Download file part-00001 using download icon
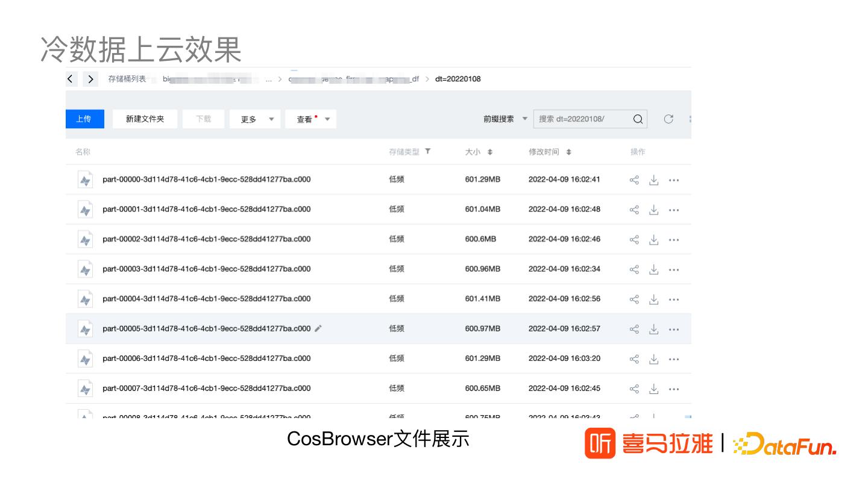868x488 pixels. point(653,210)
